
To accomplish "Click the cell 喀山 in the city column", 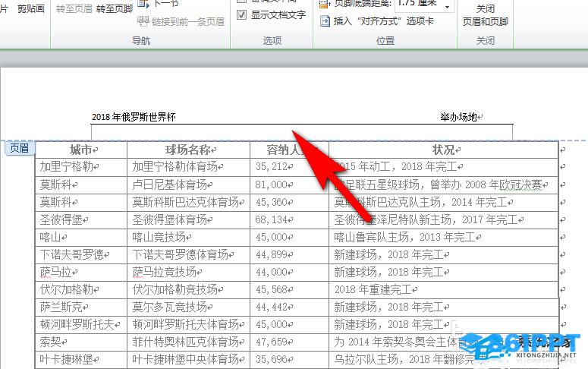I will [x=81, y=237].
